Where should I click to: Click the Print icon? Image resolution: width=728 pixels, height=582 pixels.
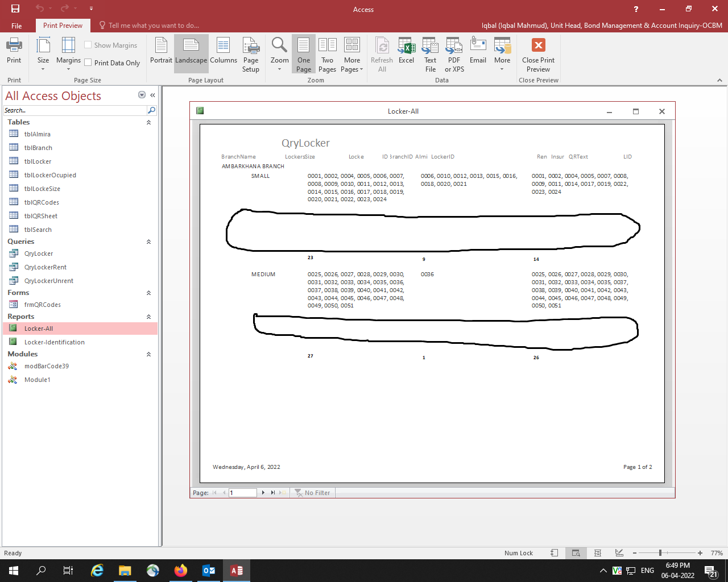click(14, 52)
